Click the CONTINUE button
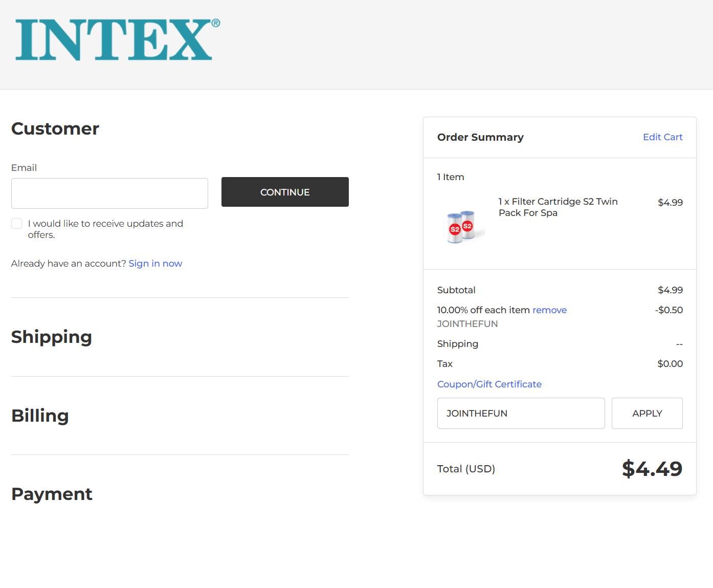713x588 pixels. point(284,192)
